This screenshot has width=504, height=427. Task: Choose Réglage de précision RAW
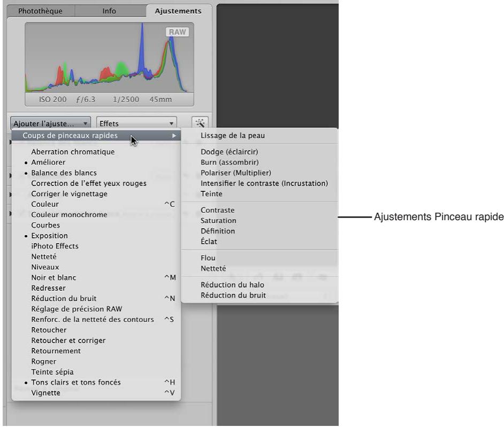click(96, 309)
